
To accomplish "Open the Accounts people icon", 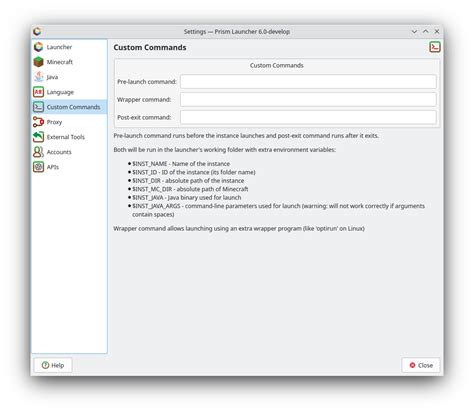I will (x=38, y=152).
